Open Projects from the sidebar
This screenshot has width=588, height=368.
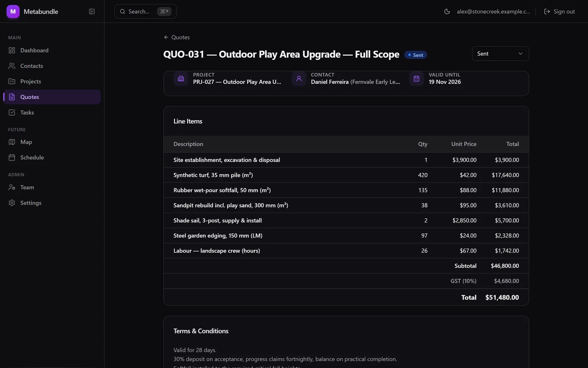pos(52,81)
